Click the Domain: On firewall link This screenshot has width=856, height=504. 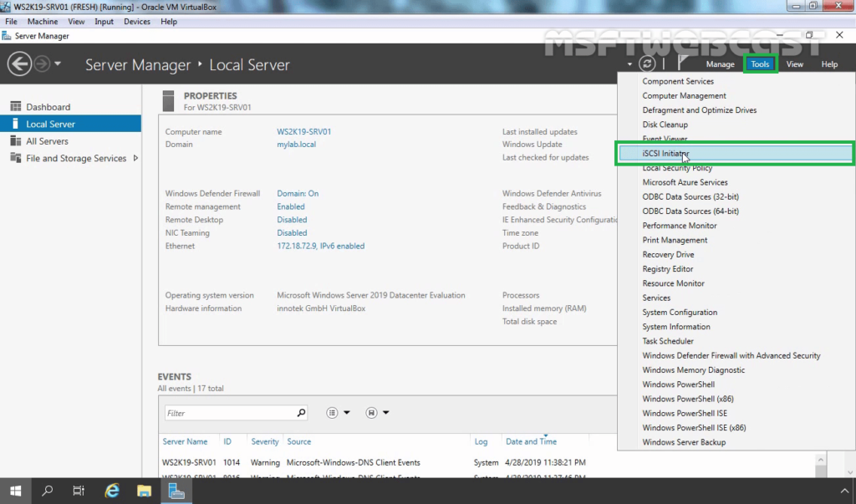(298, 193)
